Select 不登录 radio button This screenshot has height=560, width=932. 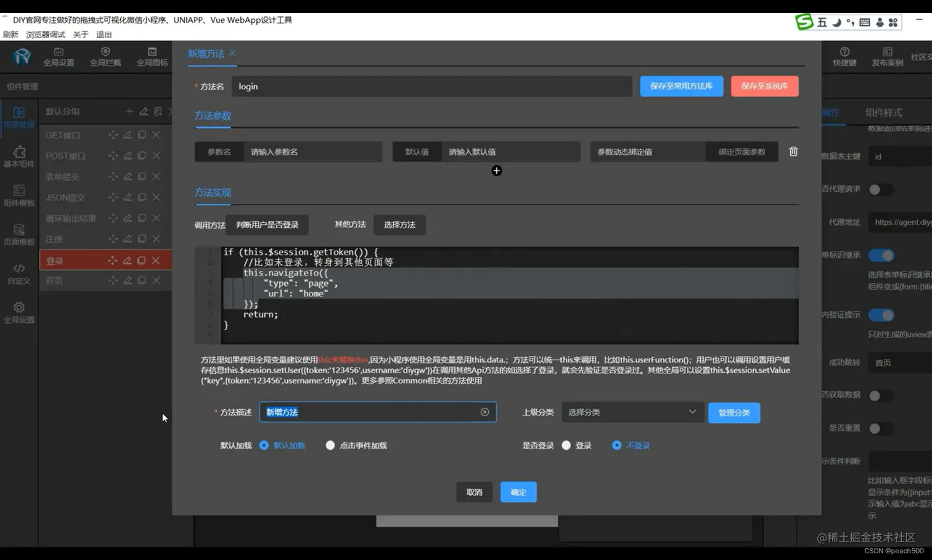click(616, 445)
